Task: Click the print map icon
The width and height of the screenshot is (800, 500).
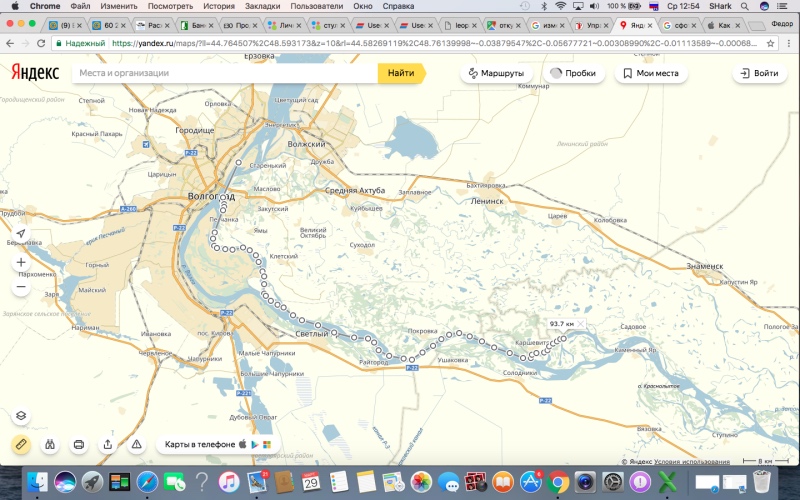Action: (x=79, y=443)
